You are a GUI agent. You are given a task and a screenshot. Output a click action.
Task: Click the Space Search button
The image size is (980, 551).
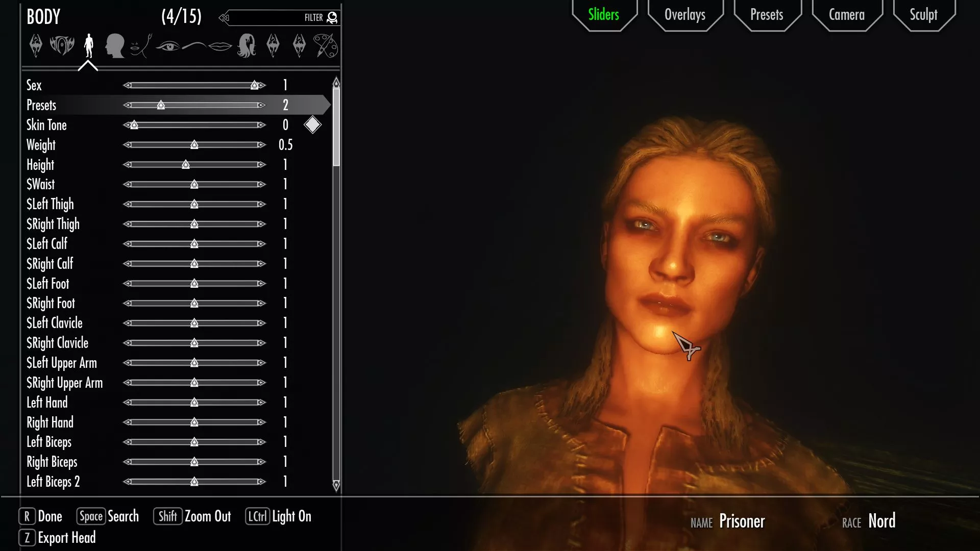[x=108, y=516]
